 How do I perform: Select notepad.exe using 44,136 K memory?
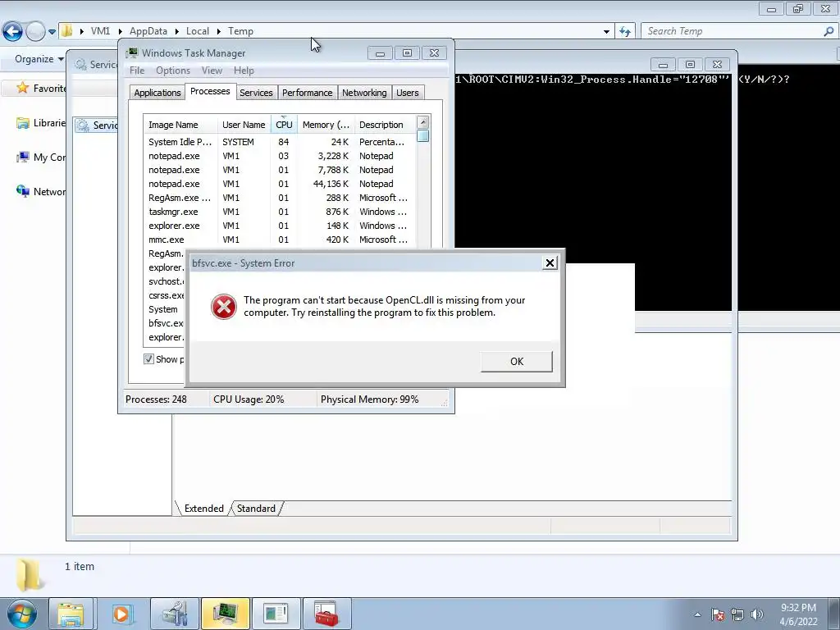click(279, 184)
